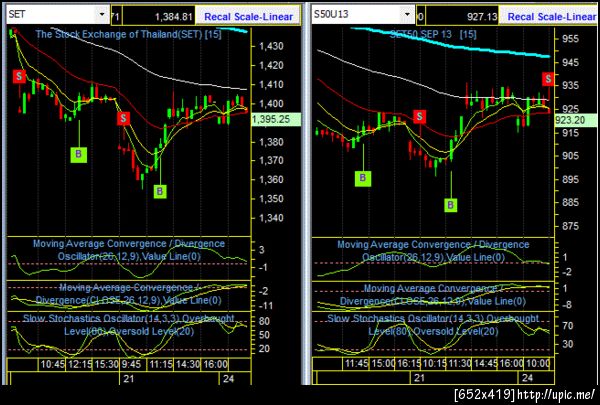Click the S sell marker near 925 in S50U13 chart middle
The image size is (600, 405).
click(x=420, y=116)
